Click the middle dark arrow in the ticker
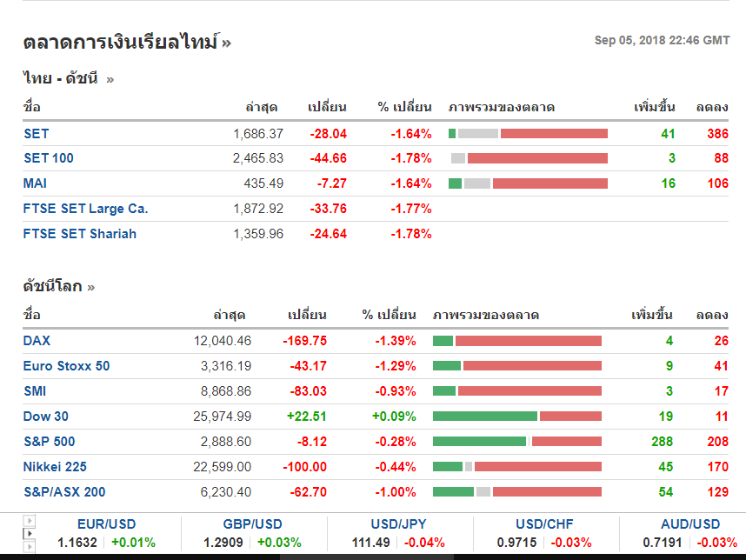This screenshot has width=746, height=560. (x=29, y=533)
